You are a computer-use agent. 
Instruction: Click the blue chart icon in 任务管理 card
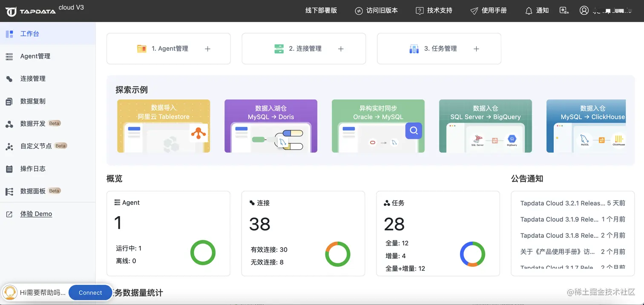414,49
